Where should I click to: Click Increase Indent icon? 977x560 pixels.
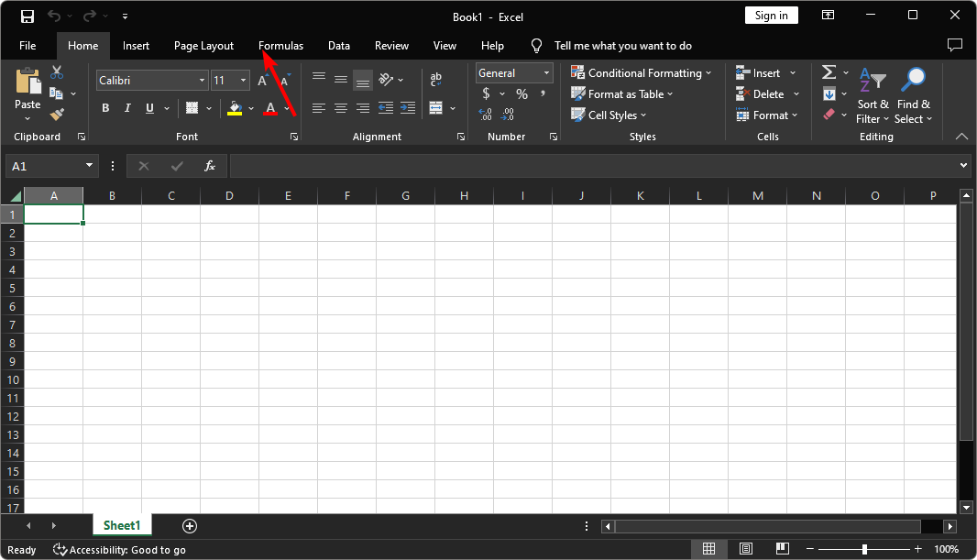[x=408, y=108]
